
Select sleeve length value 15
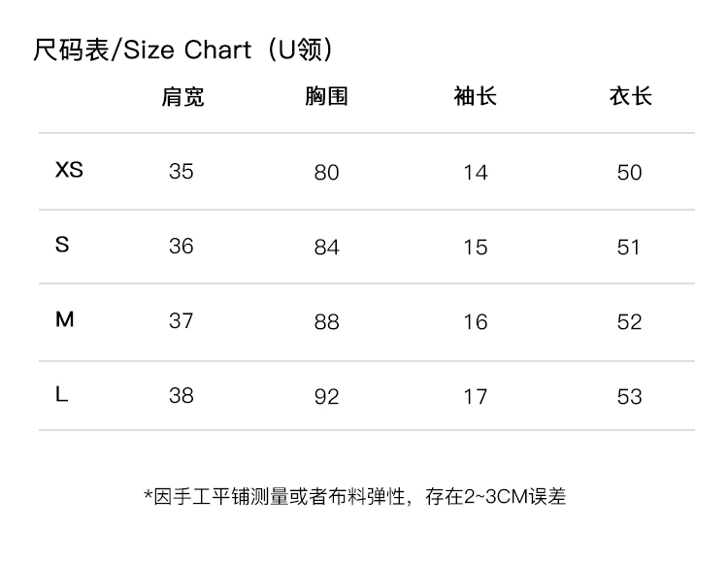[475, 248]
